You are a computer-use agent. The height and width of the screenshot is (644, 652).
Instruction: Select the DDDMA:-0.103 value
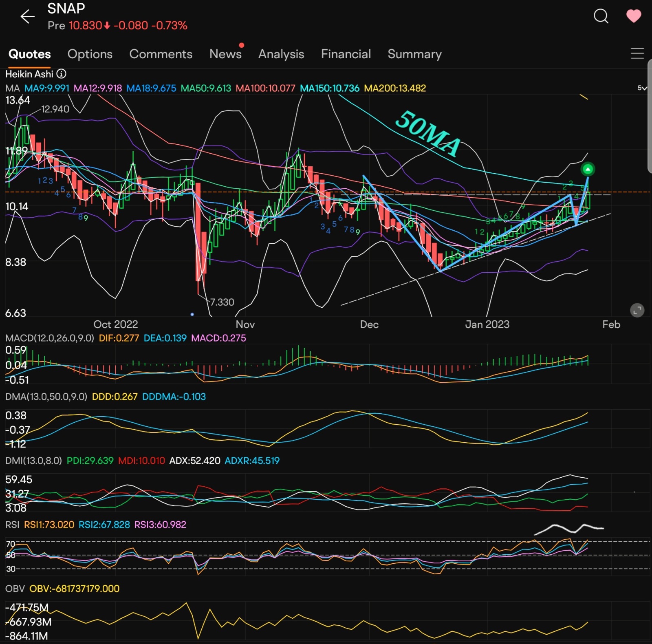coord(174,397)
